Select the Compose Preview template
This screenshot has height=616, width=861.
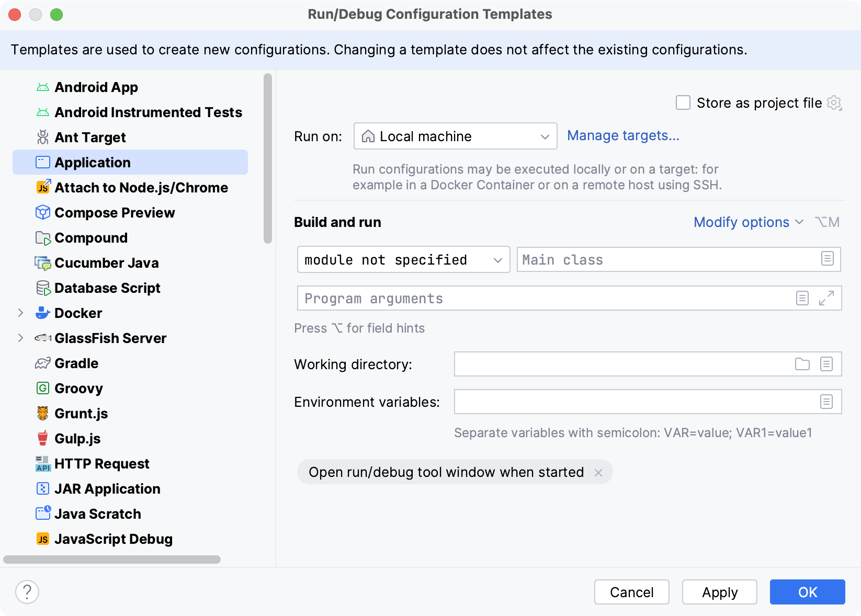[130, 212]
